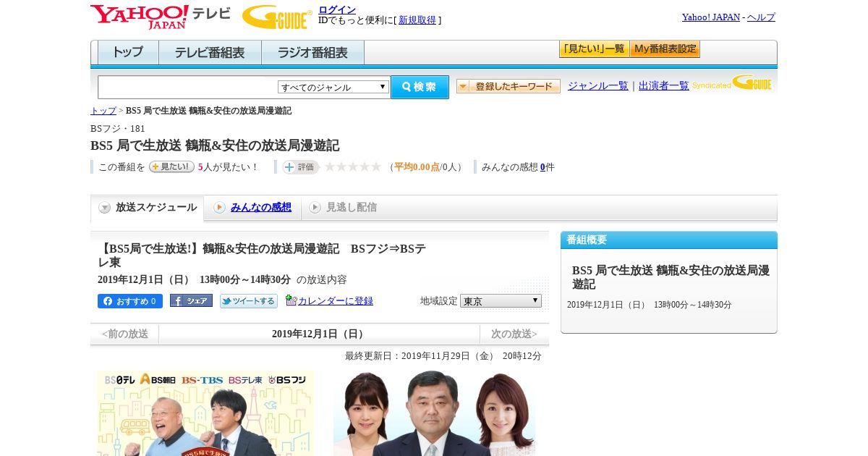Click Facebook おすすめ button
The height and width of the screenshot is (456, 868).
130,301
